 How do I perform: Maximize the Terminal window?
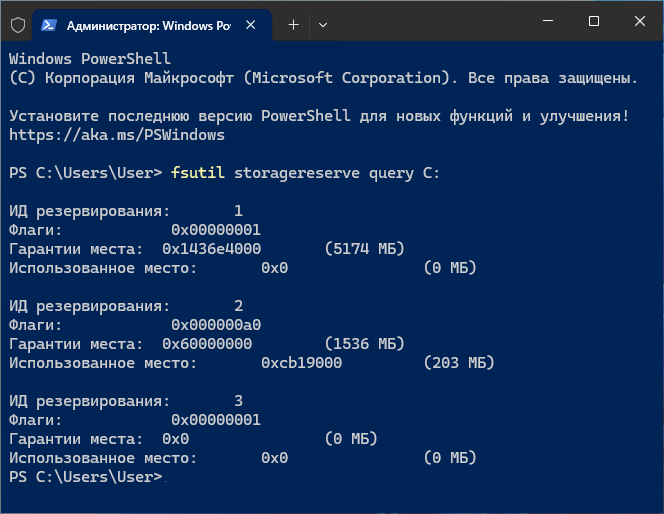594,21
